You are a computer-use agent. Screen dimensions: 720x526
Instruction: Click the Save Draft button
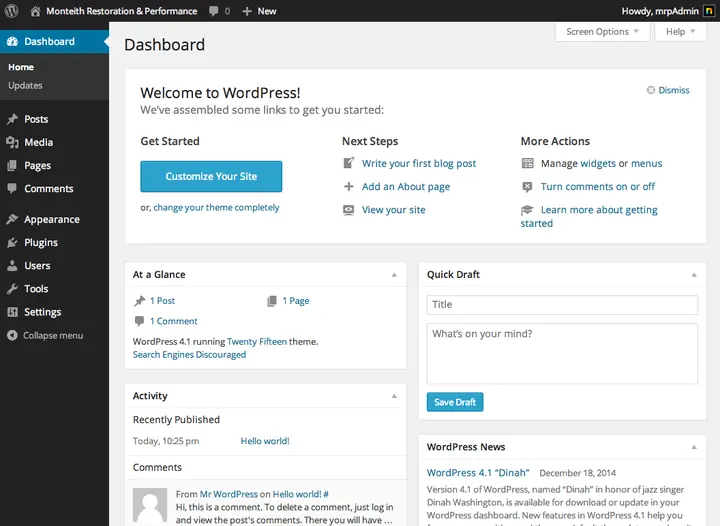pyautogui.click(x=455, y=402)
